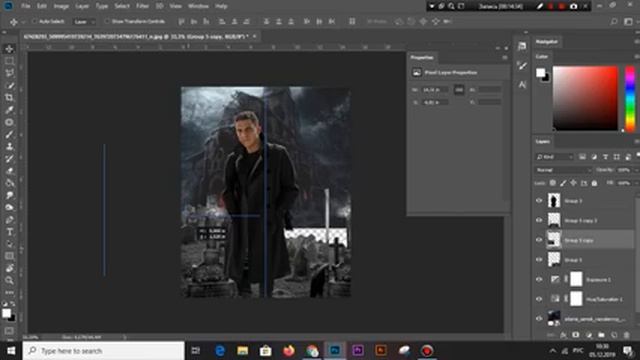Enable the Auto-Select checkbox
The height and width of the screenshot is (360, 640).
(x=35, y=21)
